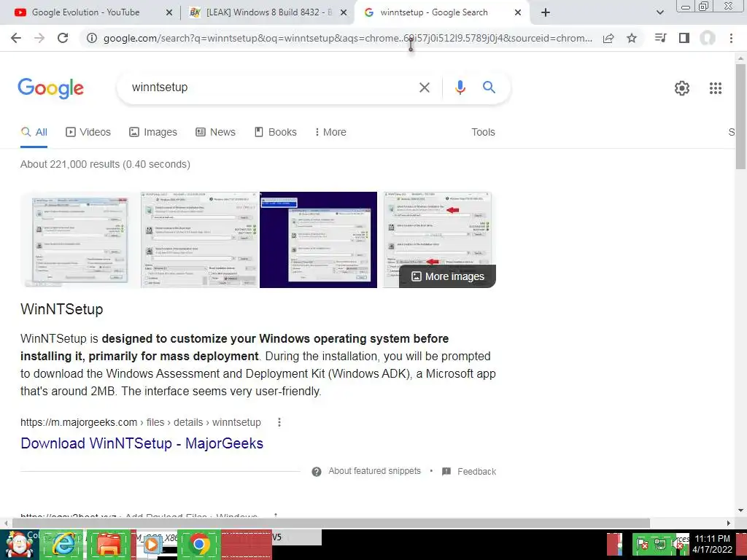Click the horizontal scrollbar thumb
The image size is (747, 560).
tap(331, 523)
